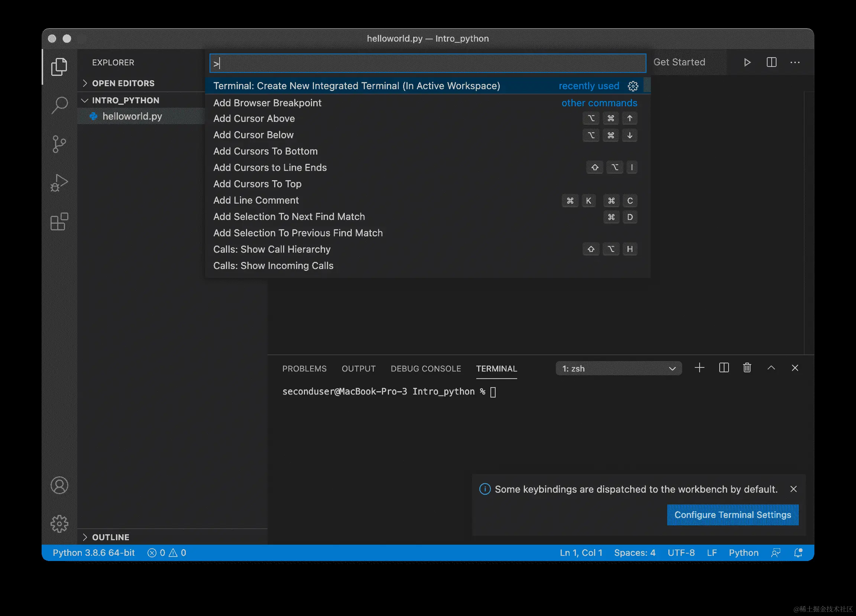Open the Run and Debug view
856x616 pixels.
pyautogui.click(x=59, y=183)
